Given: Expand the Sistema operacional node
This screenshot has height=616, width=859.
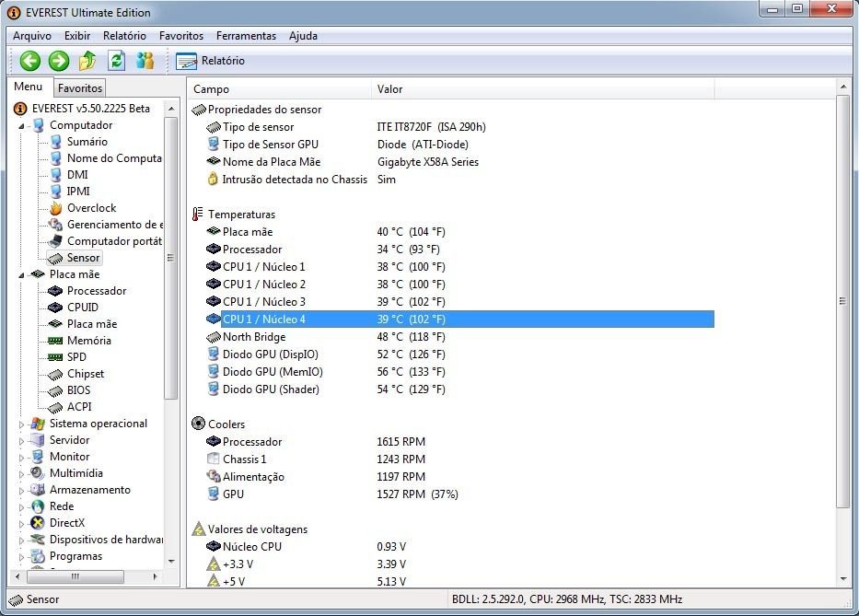Looking at the screenshot, I should tap(21, 424).
